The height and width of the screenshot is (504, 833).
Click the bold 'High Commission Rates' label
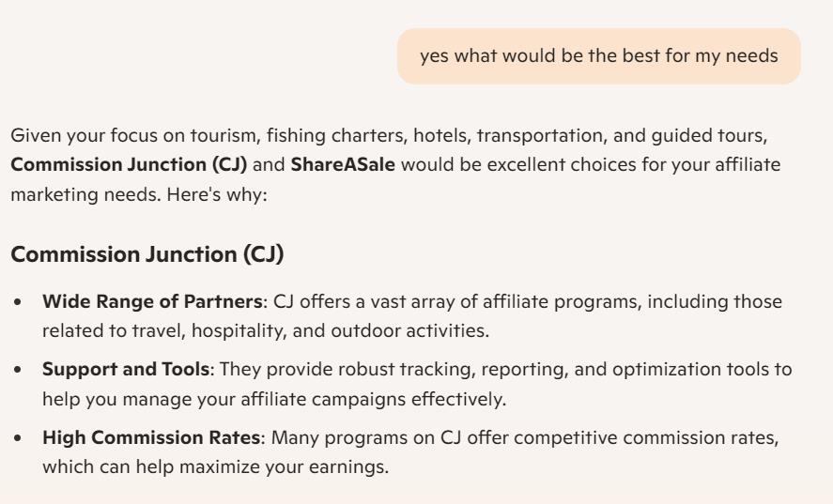coord(150,437)
